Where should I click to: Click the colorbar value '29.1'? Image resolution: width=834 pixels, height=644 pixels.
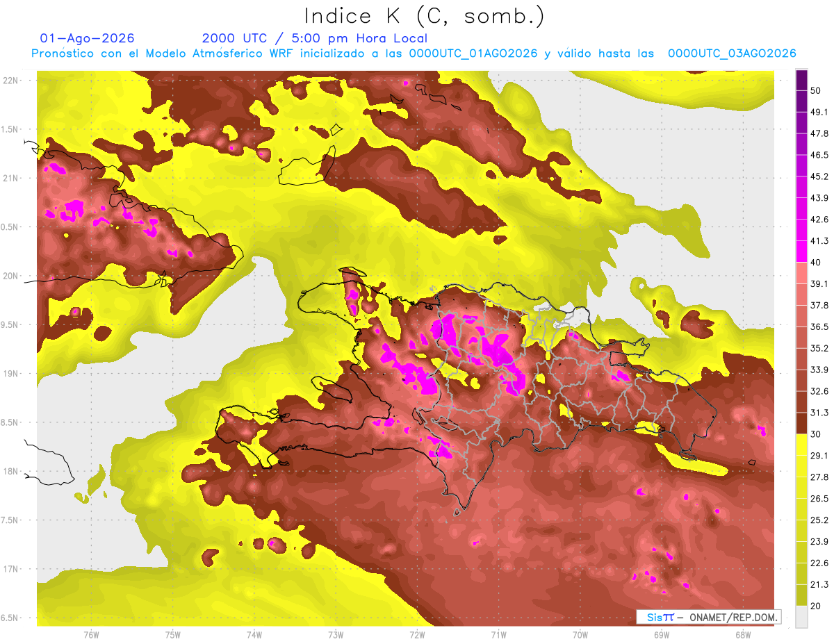(819, 456)
